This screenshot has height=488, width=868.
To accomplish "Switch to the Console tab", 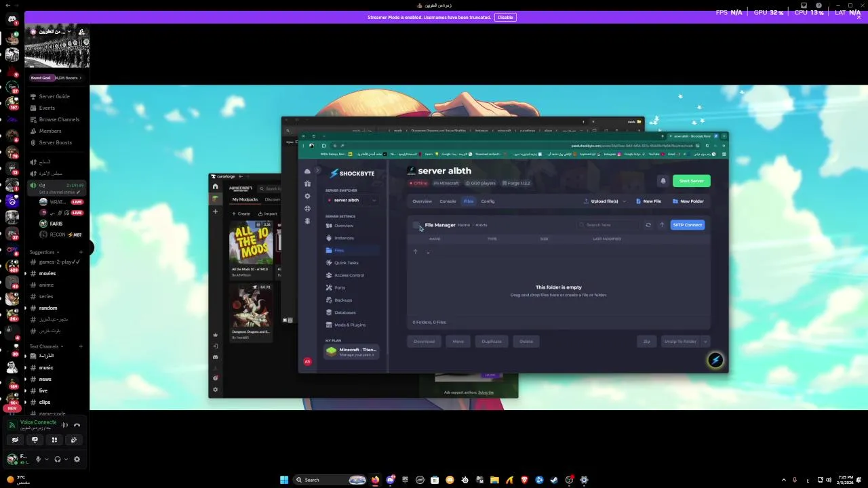I will [448, 201].
